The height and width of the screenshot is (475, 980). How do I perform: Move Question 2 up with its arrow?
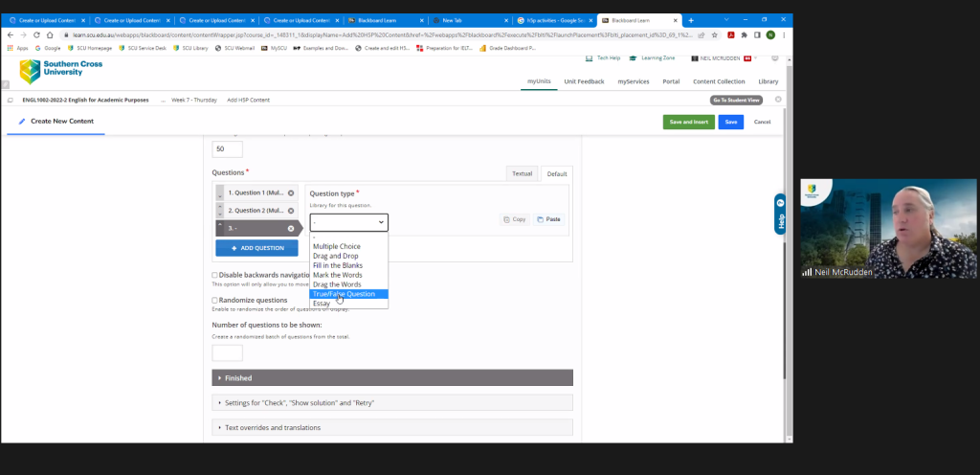[220, 206]
